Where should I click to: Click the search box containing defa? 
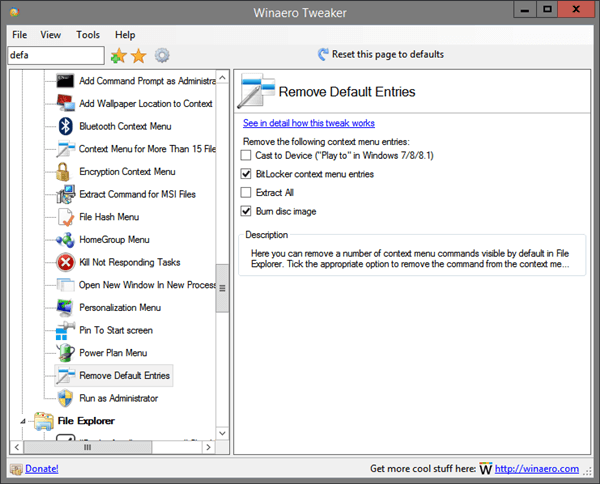(56, 55)
